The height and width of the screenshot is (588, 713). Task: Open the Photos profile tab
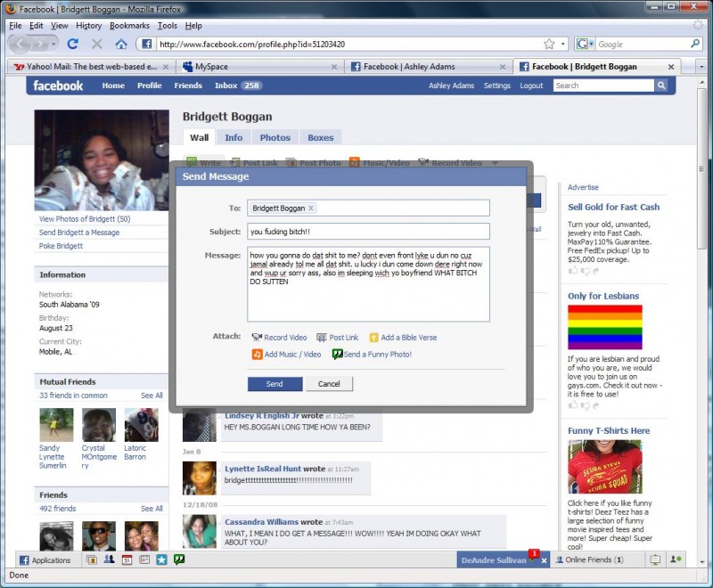tap(275, 138)
